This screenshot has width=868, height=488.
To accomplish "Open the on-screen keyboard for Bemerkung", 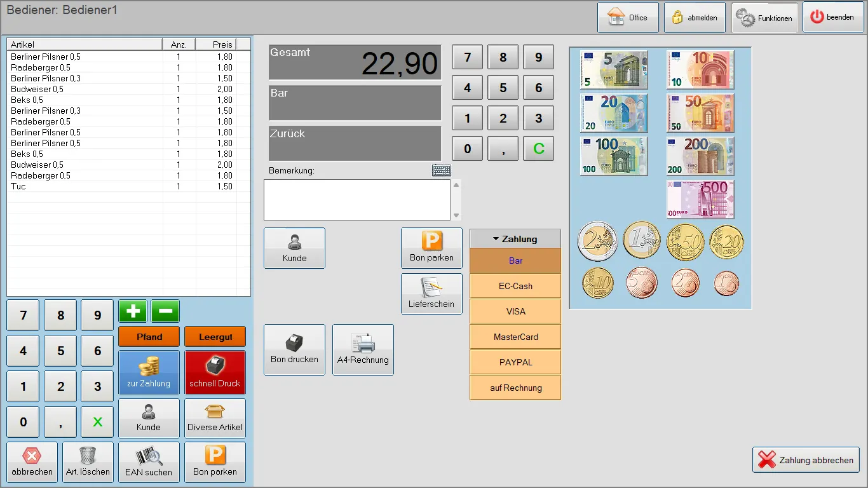I will pyautogui.click(x=442, y=170).
